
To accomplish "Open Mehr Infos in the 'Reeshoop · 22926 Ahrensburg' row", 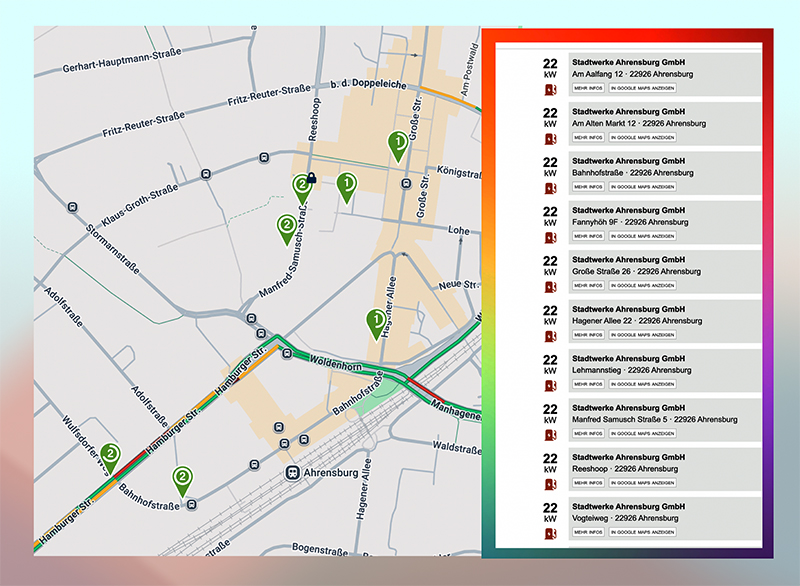I will coord(588,482).
